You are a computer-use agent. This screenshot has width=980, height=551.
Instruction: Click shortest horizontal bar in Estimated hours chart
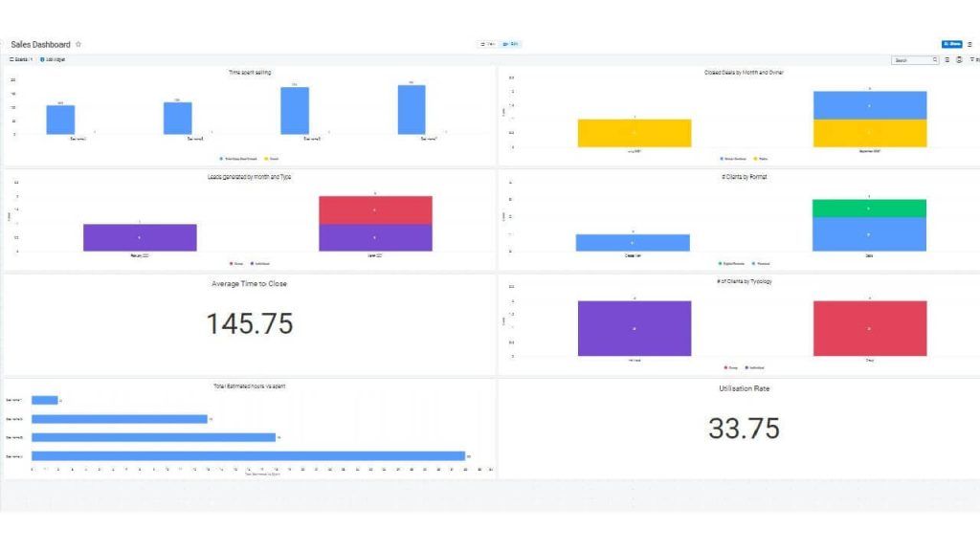45,401
